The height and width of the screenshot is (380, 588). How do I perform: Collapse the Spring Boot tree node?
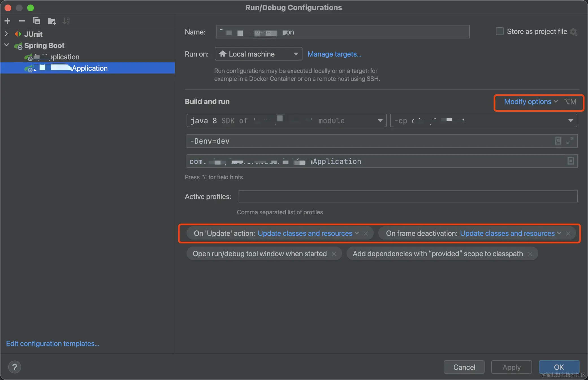click(6, 45)
